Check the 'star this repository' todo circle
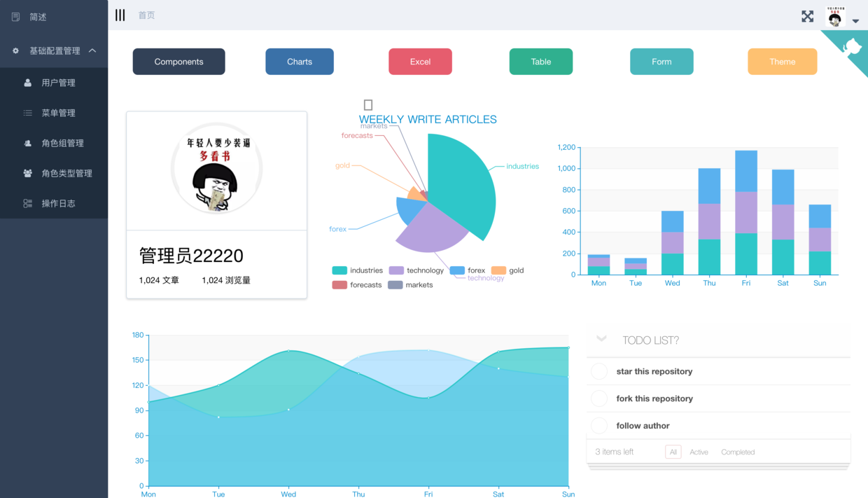This screenshot has width=868, height=498. pos(599,371)
